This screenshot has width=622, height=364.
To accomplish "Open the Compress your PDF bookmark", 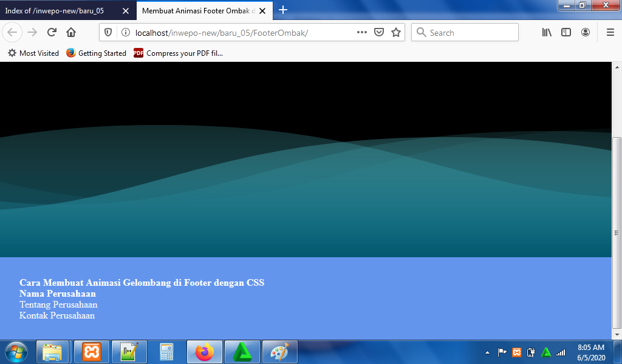I will 178,53.
